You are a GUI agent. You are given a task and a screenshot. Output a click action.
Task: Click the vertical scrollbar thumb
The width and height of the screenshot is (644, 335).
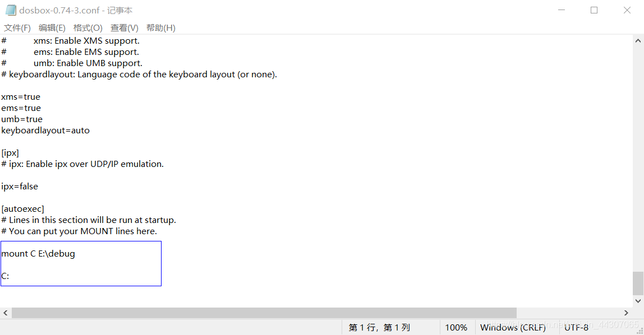[x=638, y=283]
